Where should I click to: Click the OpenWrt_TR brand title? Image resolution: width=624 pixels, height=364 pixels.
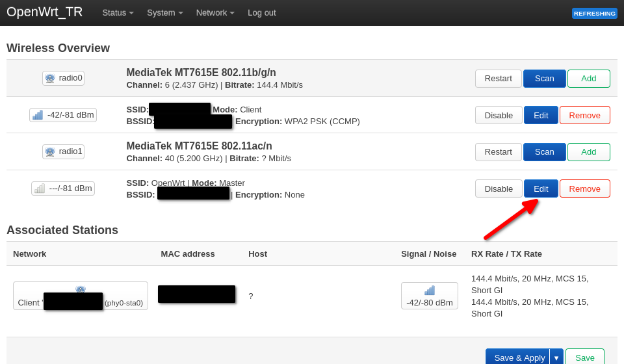coord(45,12)
